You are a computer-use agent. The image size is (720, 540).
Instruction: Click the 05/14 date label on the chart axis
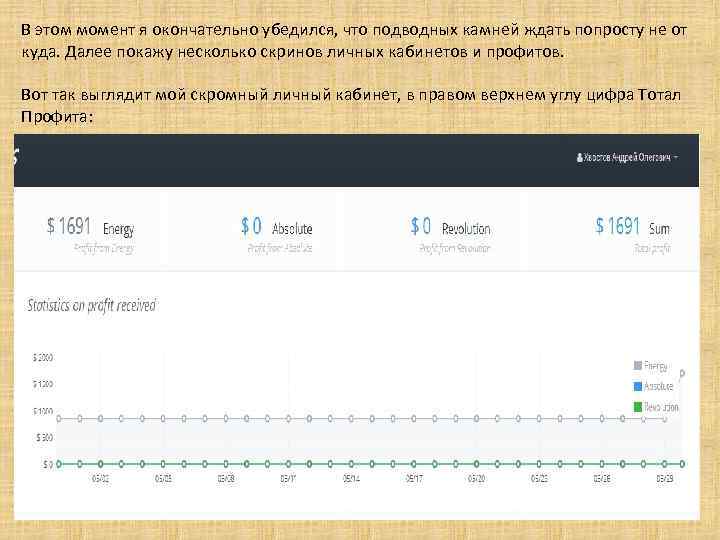pyautogui.click(x=351, y=478)
